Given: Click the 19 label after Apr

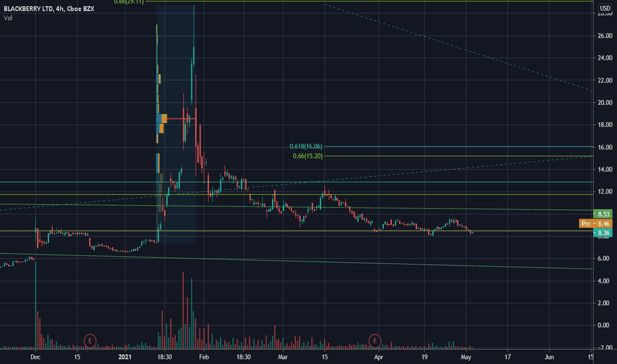Looking at the screenshot, I should point(424,357).
